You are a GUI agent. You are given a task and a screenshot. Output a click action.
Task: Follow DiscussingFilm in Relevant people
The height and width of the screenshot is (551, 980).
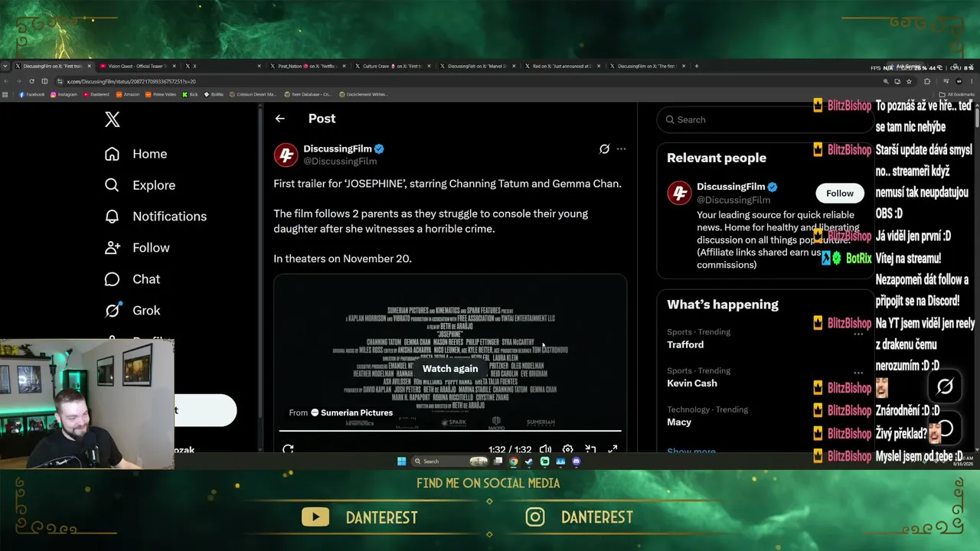[840, 193]
